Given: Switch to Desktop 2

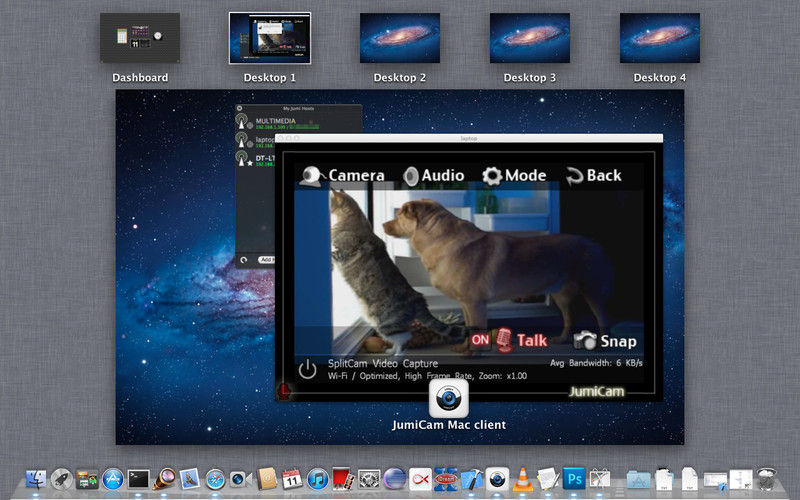Looking at the screenshot, I should pyautogui.click(x=400, y=38).
